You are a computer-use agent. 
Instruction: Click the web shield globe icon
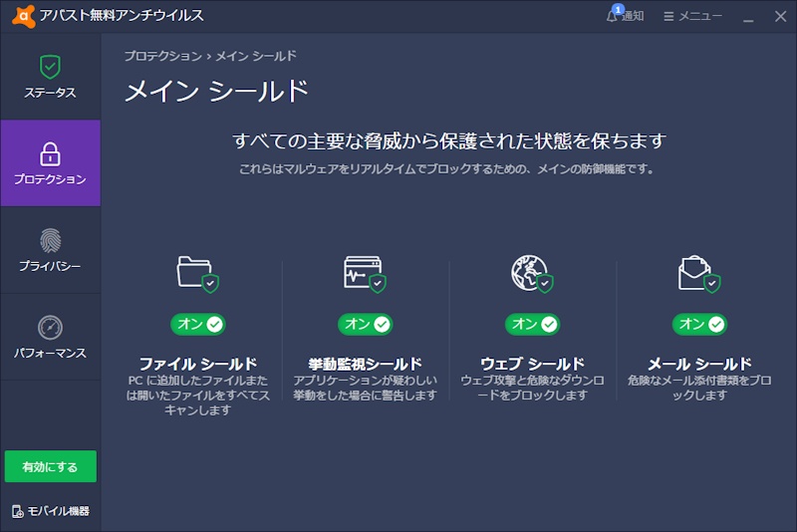532,274
